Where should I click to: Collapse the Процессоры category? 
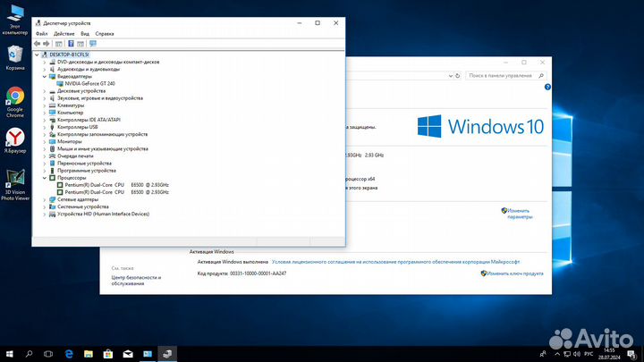pyautogui.click(x=45, y=178)
